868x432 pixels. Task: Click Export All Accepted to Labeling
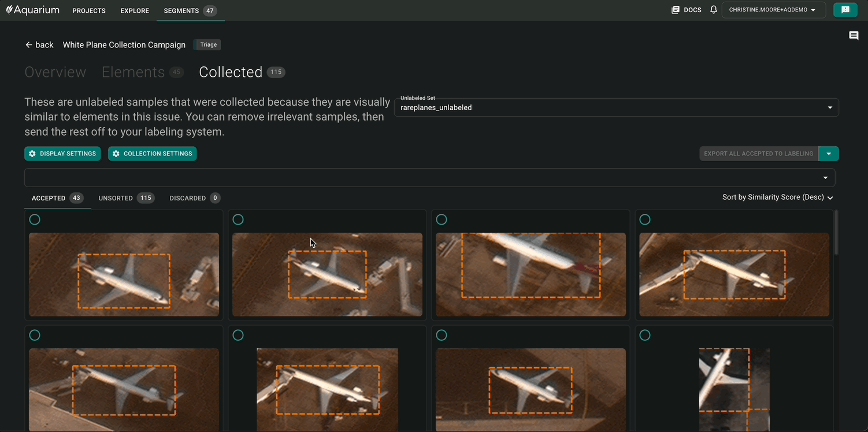pos(758,154)
